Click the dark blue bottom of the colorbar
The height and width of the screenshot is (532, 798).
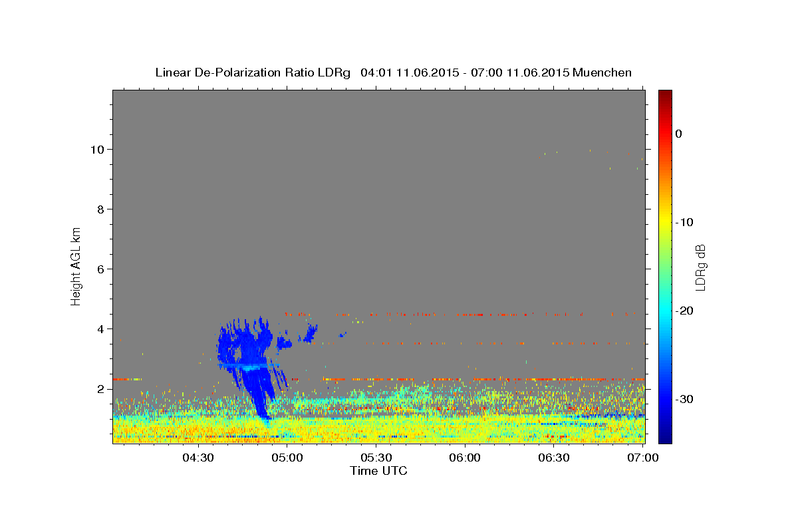pyautogui.click(x=665, y=436)
